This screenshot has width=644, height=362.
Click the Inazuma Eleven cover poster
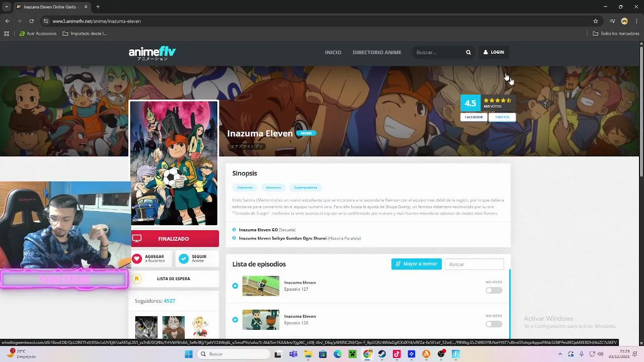(174, 163)
